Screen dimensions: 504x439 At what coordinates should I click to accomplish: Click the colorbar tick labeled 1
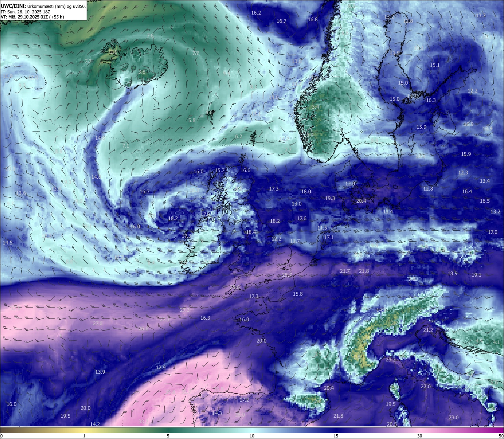pos(84,436)
